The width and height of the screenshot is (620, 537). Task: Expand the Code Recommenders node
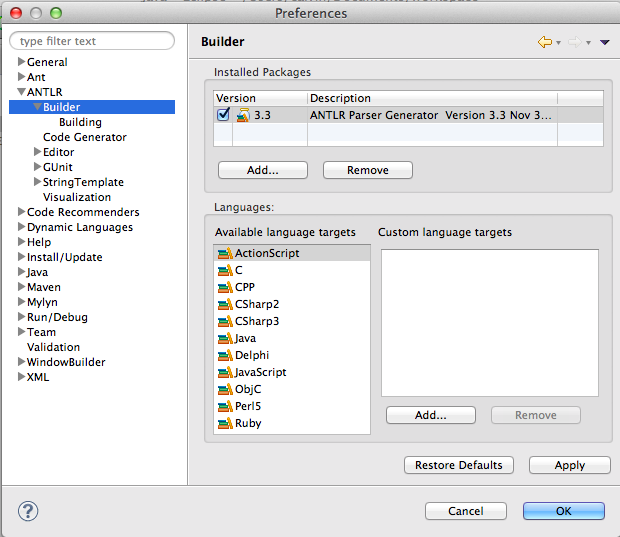point(21,212)
